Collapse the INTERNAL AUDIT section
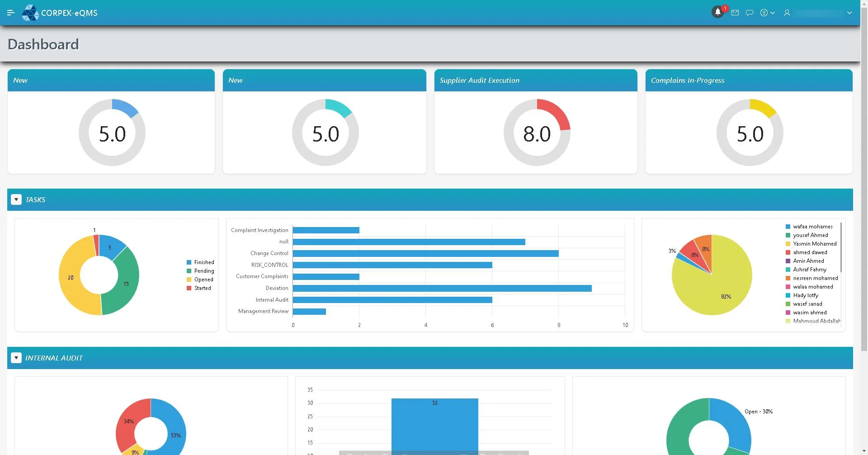This screenshot has height=455, width=868. tap(16, 357)
